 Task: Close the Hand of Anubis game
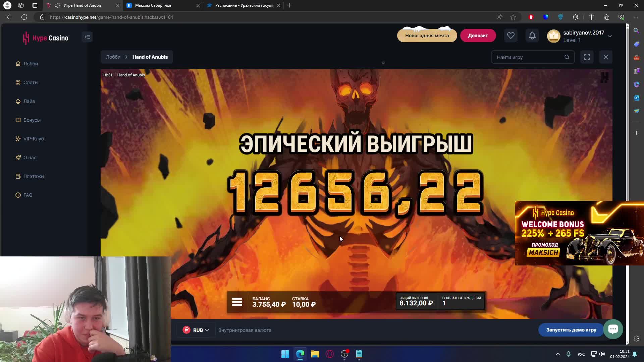coord(606,57)
